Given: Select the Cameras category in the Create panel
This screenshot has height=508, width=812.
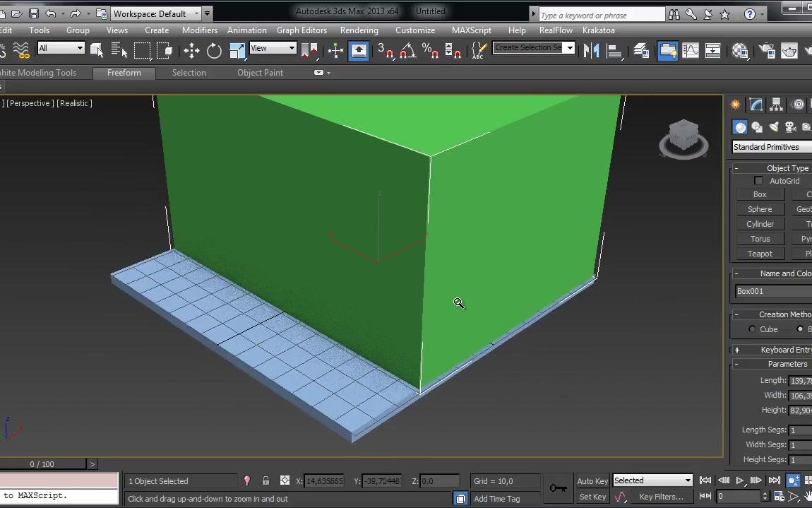Looking at the screenshot, I should pyautogui.click(x=789, y=127).
